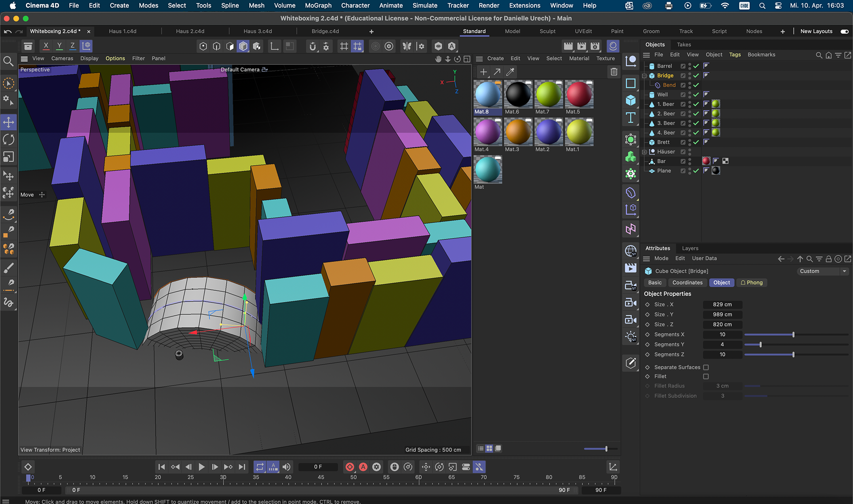Click the Phong tag button
Image resolution: width=853 pixels, height=504 pixels.
pos(751,282)
